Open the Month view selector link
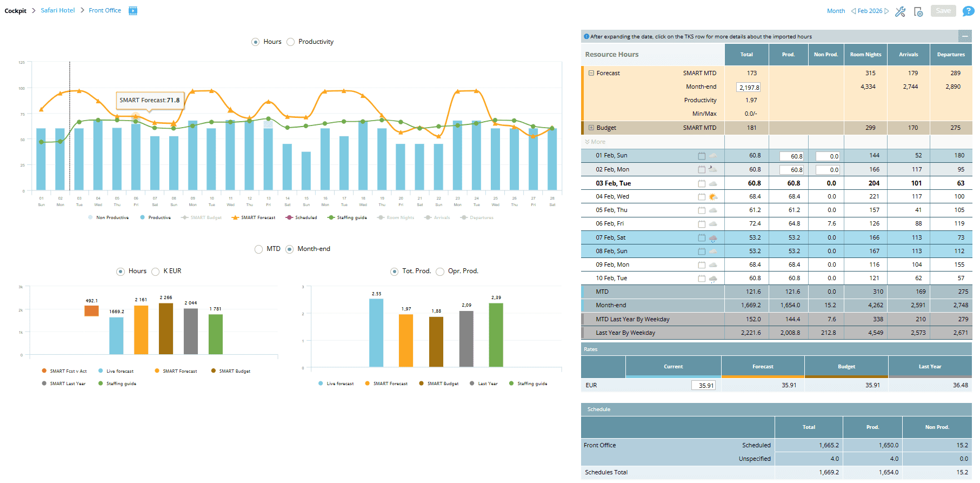The height and width of the screenshot is (483, 980). click(x=836, y=11)
